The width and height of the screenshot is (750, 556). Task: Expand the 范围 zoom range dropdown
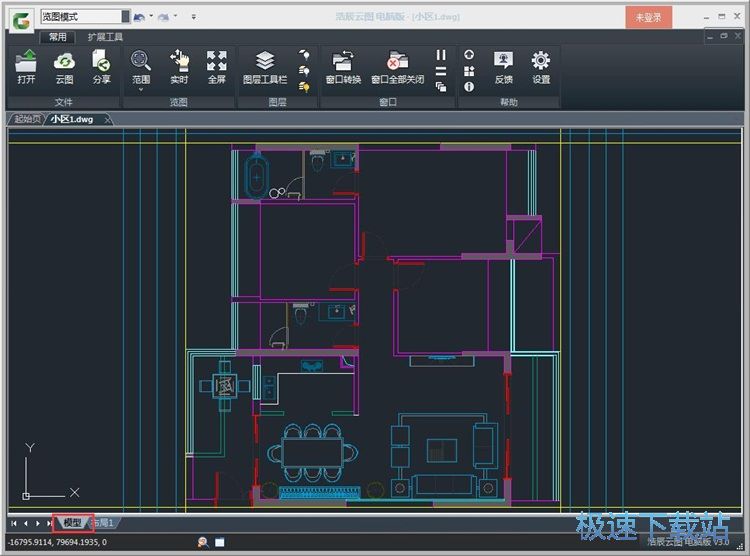141,89
